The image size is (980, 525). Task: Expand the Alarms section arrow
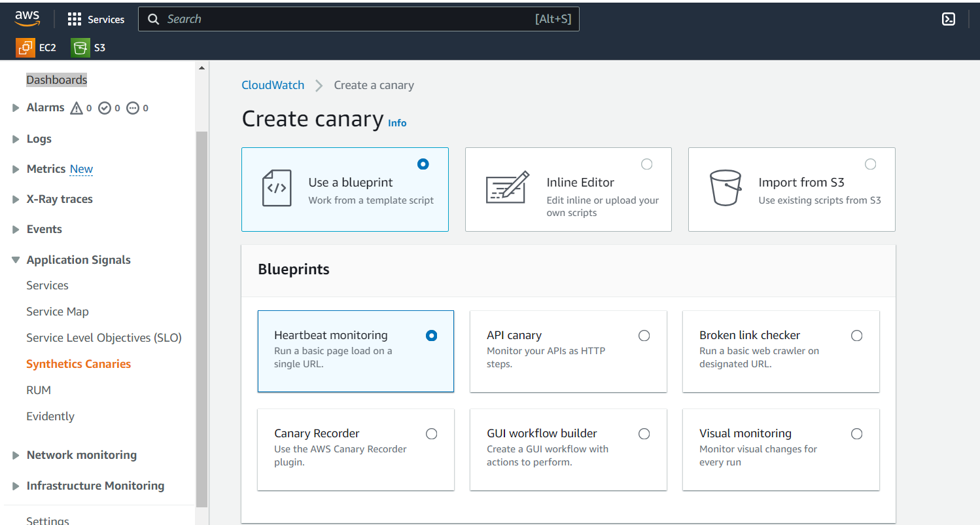[16, 108]
